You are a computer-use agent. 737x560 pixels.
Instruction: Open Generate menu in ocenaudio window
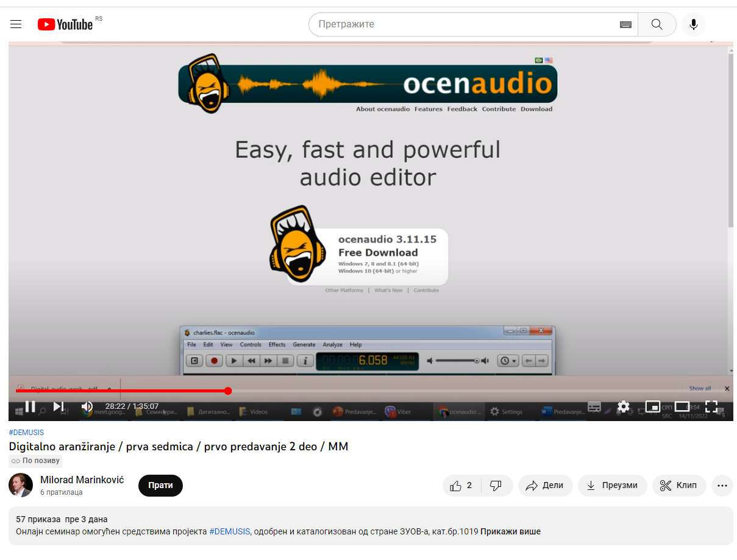(304, 345)
